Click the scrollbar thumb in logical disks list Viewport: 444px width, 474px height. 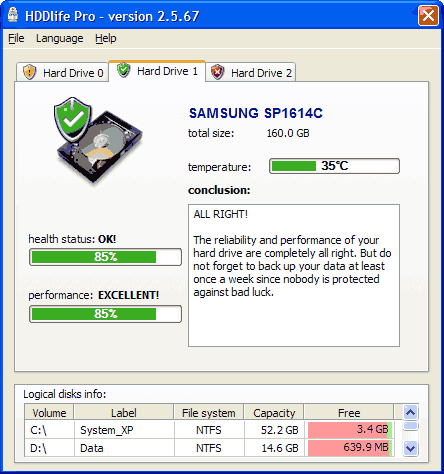click(410, 426)
